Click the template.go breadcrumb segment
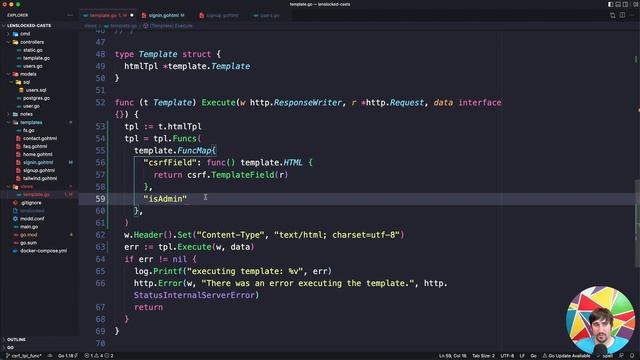The image size is (640, 360). 121,26
